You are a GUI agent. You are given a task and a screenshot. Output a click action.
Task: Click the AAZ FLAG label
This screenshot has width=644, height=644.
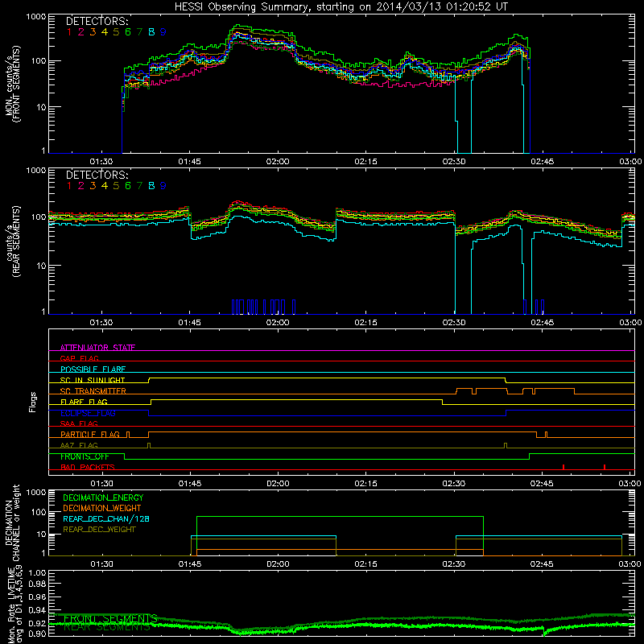coord(79,445)
